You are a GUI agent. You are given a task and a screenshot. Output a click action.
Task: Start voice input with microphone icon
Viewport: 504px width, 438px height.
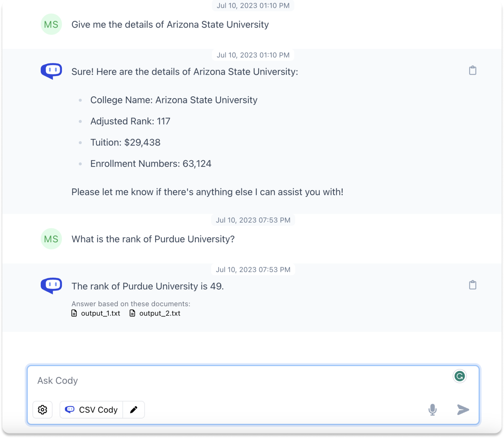click(x=432, y=409)
